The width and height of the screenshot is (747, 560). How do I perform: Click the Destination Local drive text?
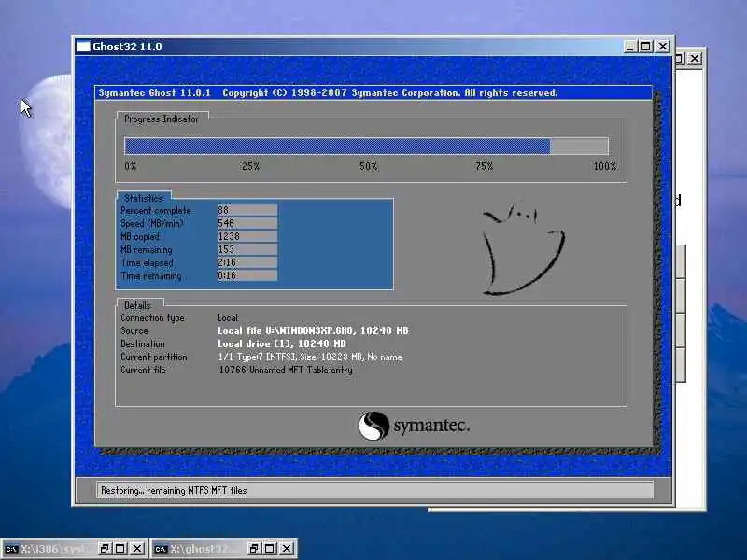click(282, 343)
